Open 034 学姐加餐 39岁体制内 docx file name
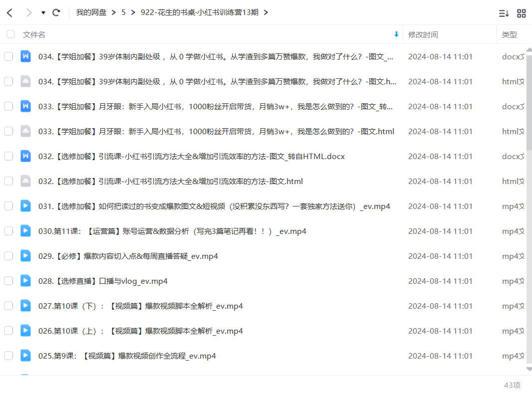532x393 pixels. coord(216,57)
